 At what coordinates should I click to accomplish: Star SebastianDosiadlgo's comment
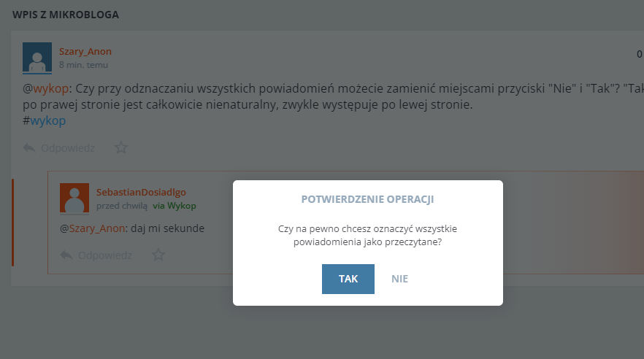point(158,255)
